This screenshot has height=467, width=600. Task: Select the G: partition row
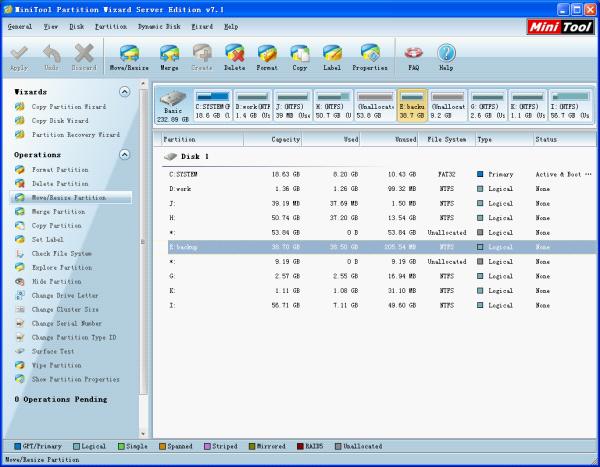tap(382, 276)
